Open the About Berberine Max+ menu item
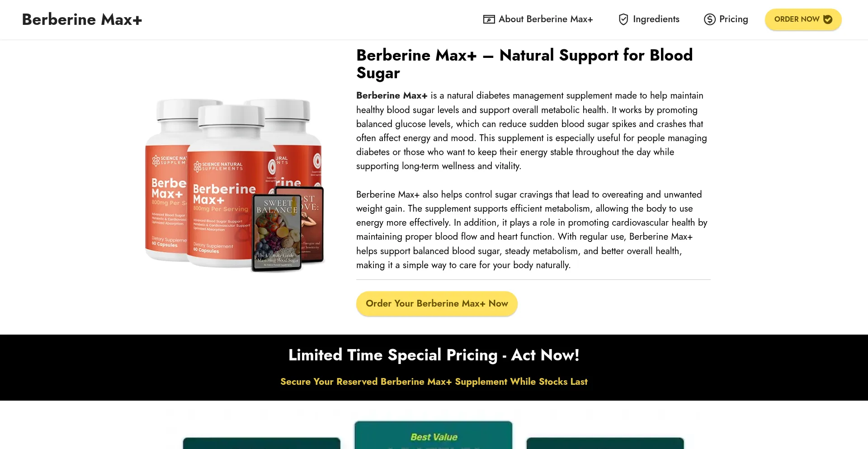The height and width of the screenshot is (449, 868). coord(538,19)
